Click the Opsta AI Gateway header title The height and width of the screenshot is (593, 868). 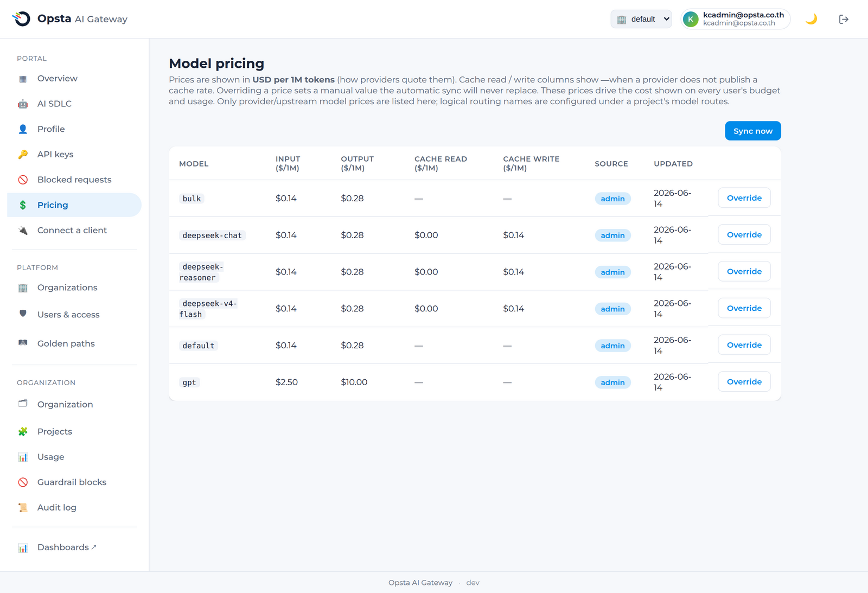click(x=82, y=19)
